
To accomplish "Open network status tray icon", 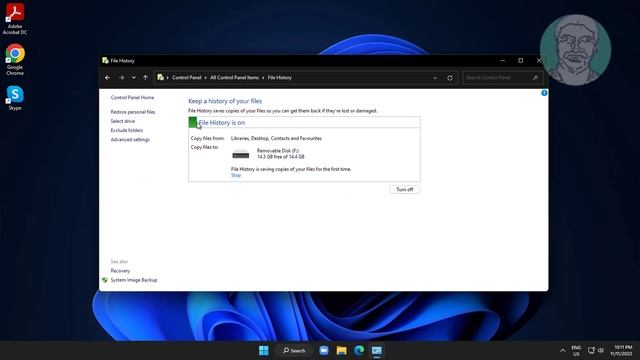I will pos(591,351).
